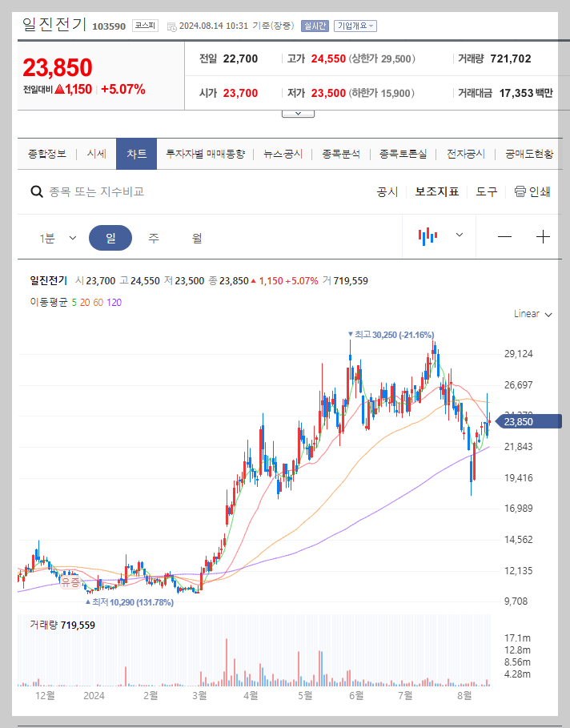570x728 pixels.
Task: Click the printer 인쇄 icon
Action: [x=520, y=191]
